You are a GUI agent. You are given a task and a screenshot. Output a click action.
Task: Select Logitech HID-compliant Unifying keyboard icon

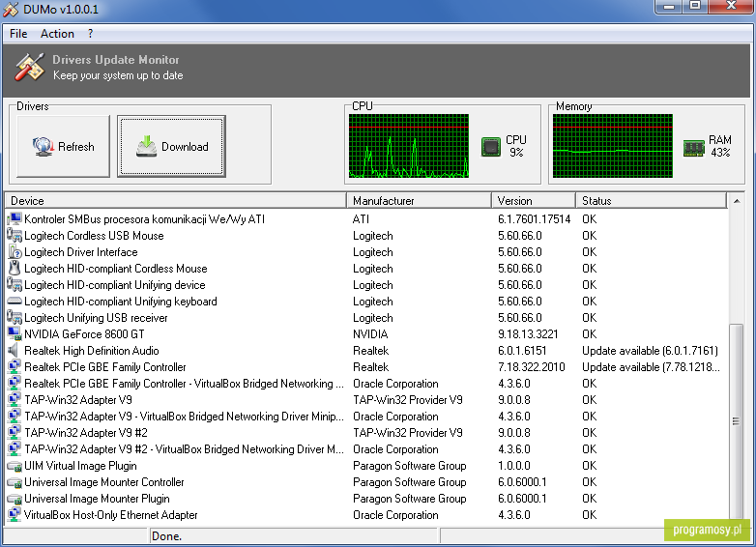(15, 302)
